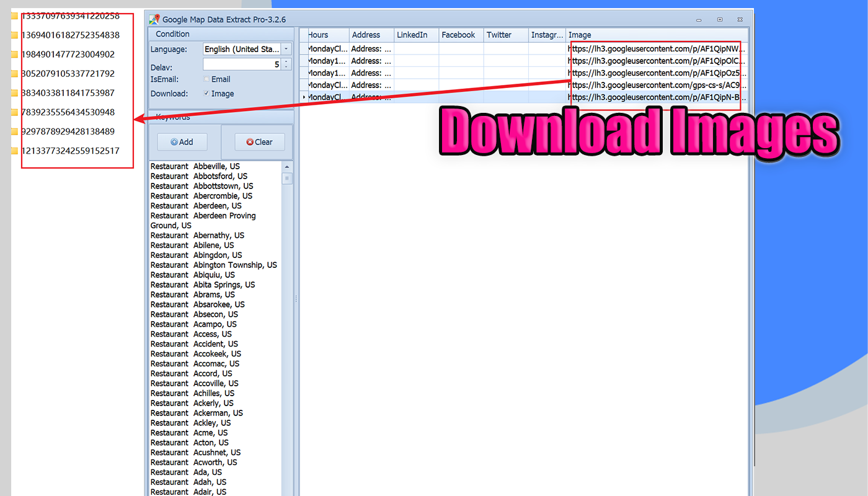The height and width of the screenshot is (496, 868).
Task: Enable the Email checkbox
Action: 206,79
